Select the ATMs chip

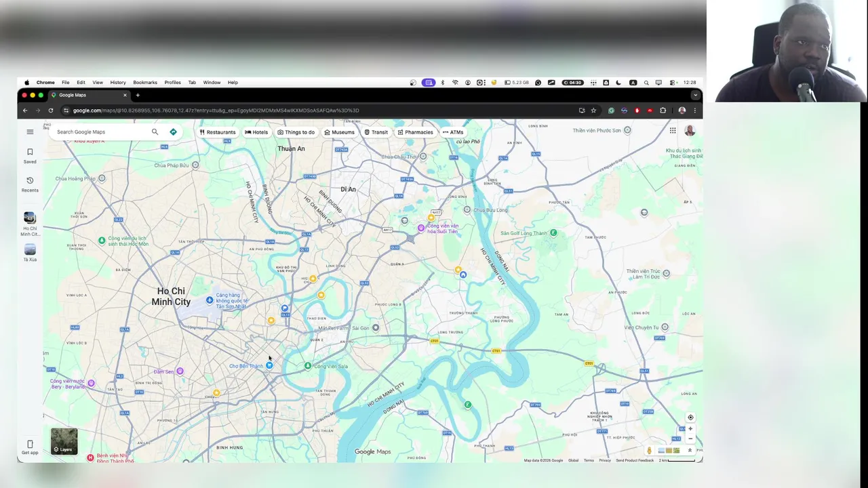pyautogui.click(x=453, y=132)
